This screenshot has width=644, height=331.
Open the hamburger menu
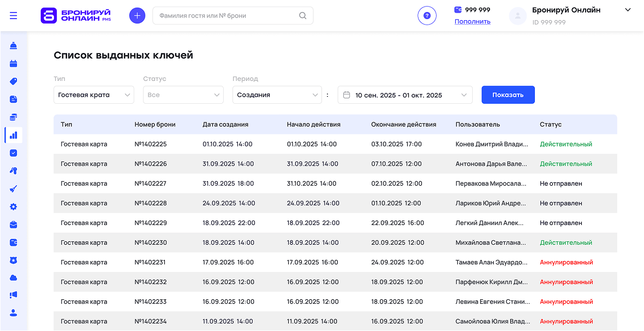coord(13,16)
